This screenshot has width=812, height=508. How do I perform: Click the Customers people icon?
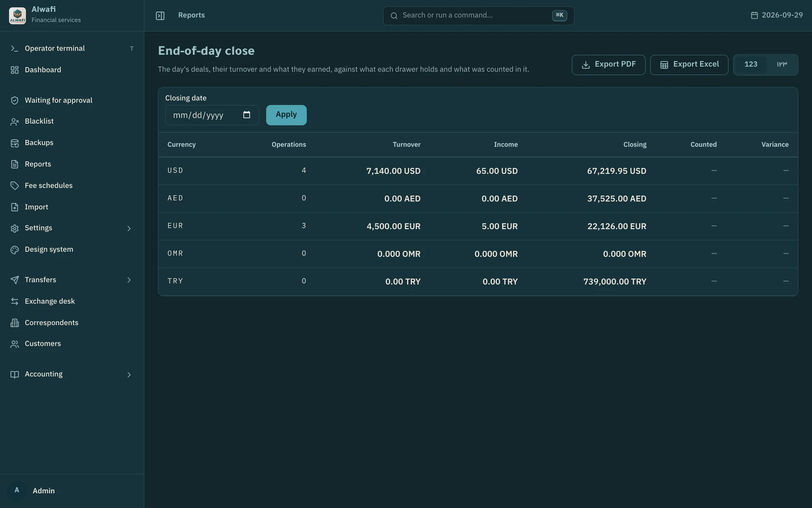click(14, 344)
